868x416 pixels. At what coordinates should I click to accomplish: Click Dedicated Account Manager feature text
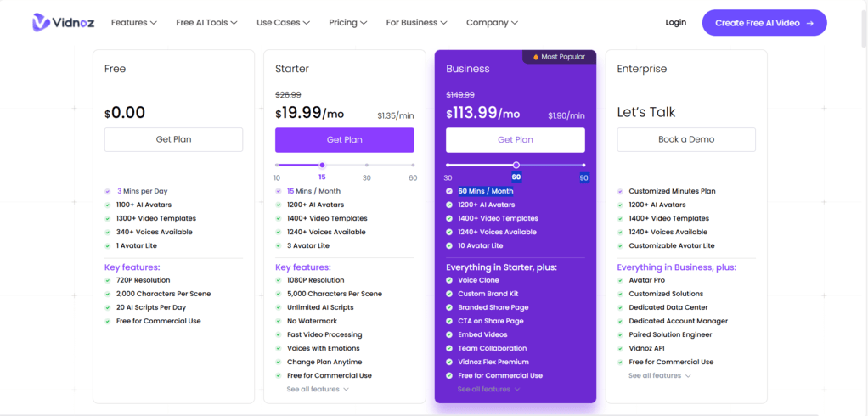click(678, 322)
